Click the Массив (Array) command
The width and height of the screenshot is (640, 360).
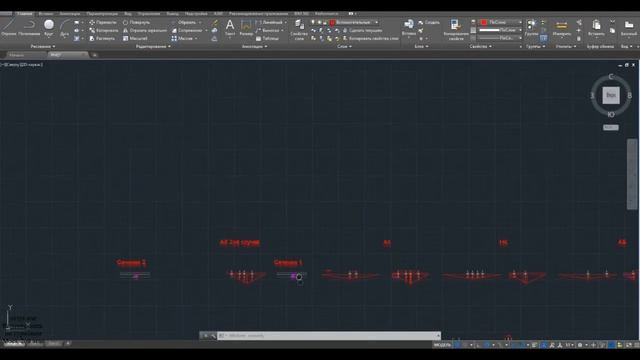pos(182,38)
